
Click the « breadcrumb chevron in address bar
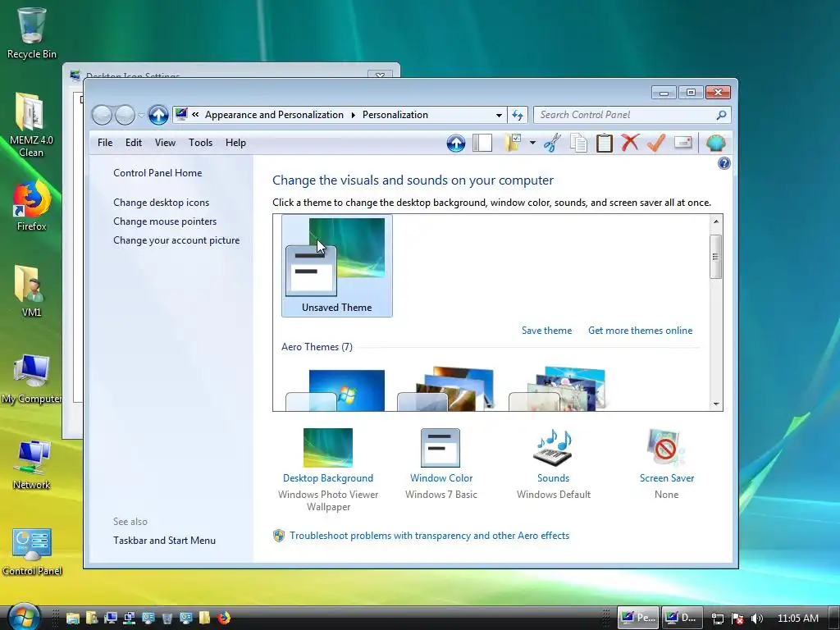(195, 115)
